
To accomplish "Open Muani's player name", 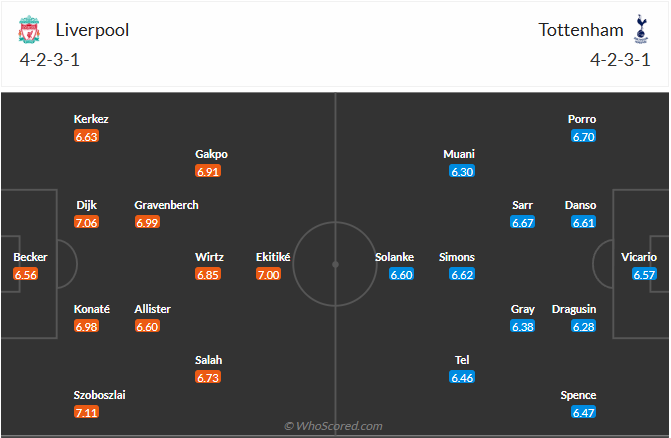I will pos(459,154).
